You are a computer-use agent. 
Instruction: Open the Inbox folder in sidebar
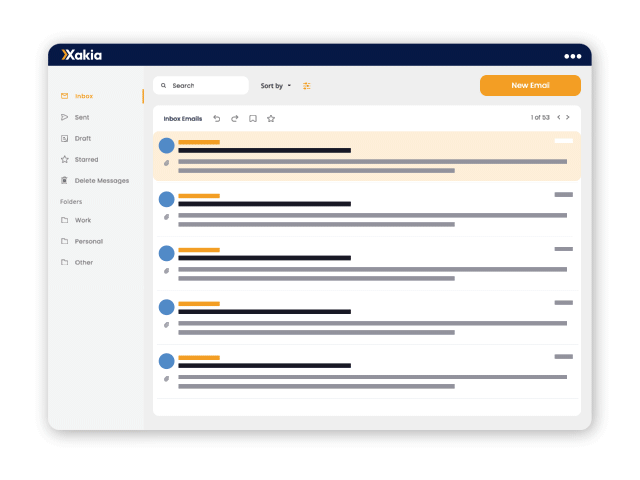(x=84, y=96)
